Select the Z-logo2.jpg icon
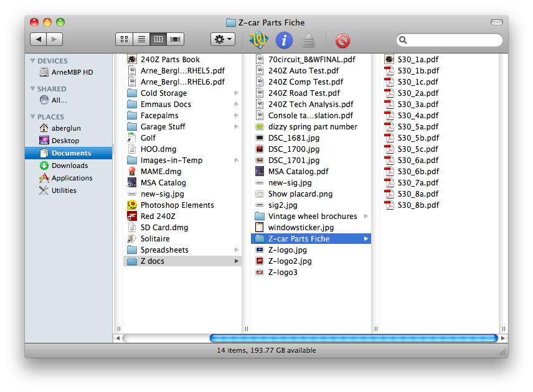Image resolution: width=533 pixels, height=392 pixels. 260,261
